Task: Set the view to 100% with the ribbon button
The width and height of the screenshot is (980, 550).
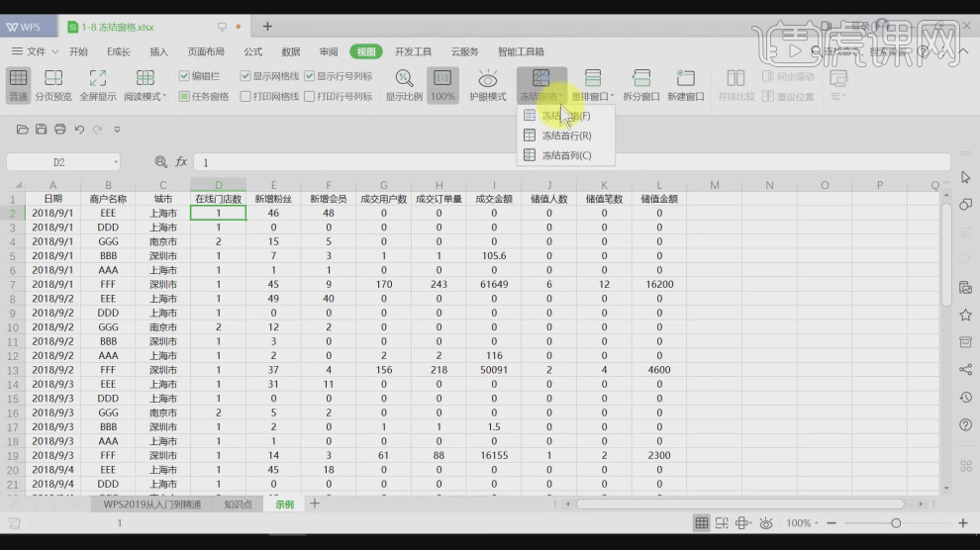Action: 442,85
